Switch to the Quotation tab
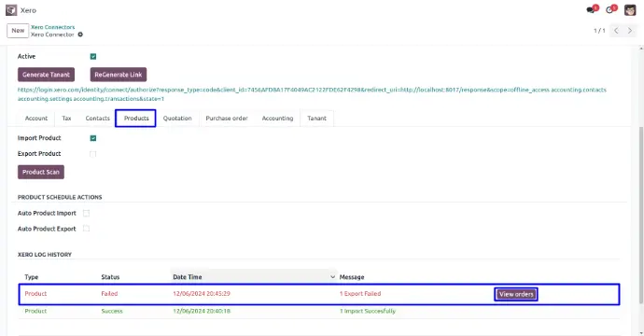Screen dimensions: 644x336 [x=177, y=119]
